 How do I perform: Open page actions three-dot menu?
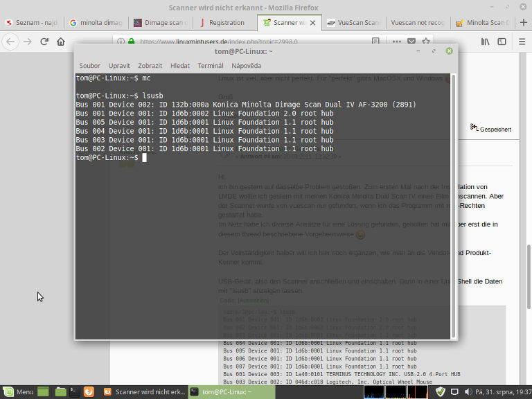pos(397,42)
